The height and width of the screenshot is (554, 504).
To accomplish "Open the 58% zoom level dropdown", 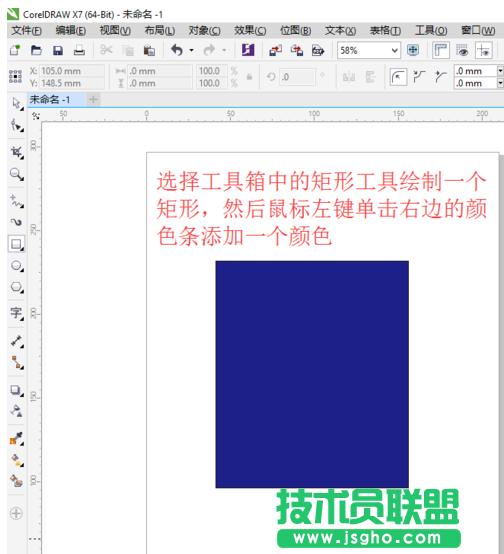I will [x=369, y=51].
